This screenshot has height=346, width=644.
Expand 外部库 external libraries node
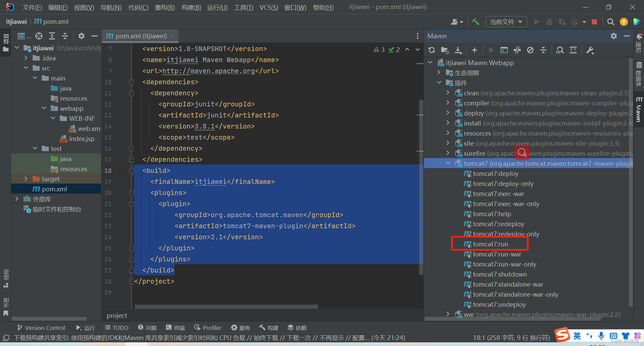coord(17,199)
